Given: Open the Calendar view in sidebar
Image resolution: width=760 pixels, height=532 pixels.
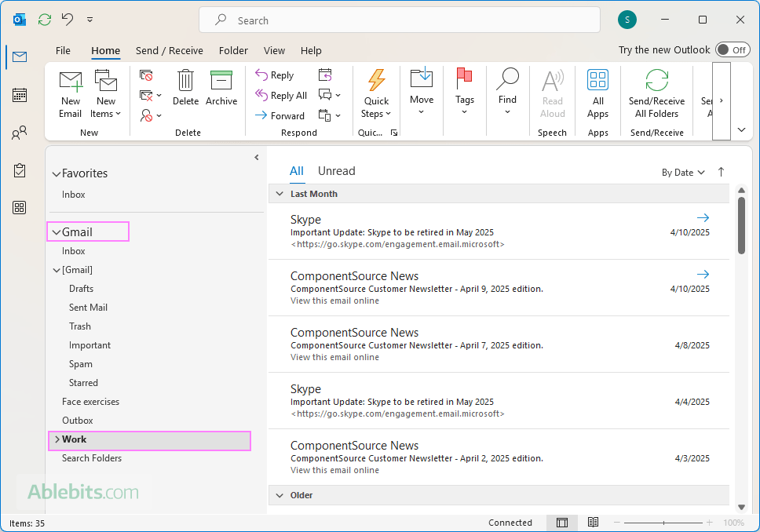Looking at the screenshot, I should 20,95.
